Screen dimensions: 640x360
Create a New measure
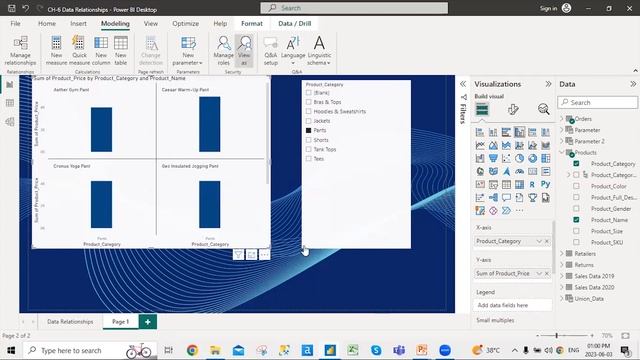56,51
